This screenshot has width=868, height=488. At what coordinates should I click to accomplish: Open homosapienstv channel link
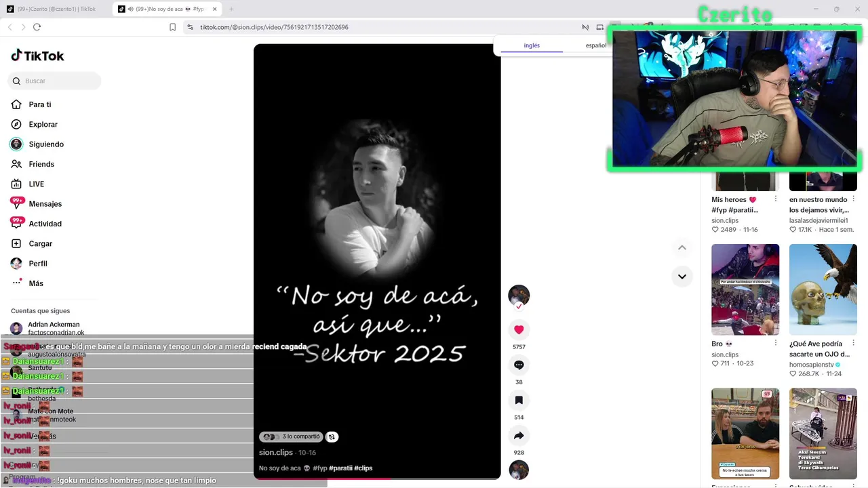815,364
